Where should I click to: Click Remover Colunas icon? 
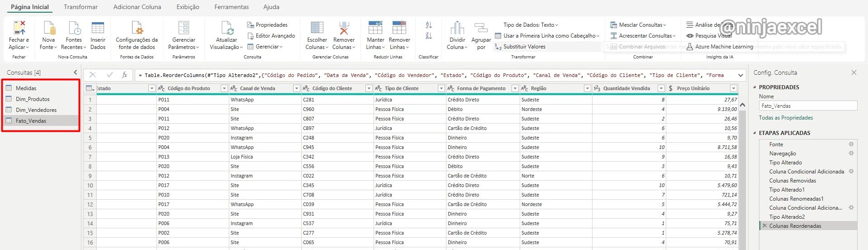(344, 28)
